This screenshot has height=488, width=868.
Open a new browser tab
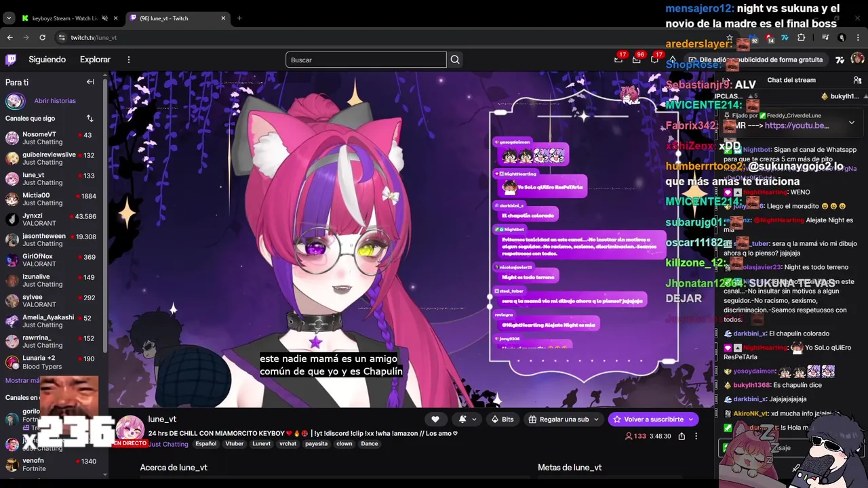coord(239,18)
